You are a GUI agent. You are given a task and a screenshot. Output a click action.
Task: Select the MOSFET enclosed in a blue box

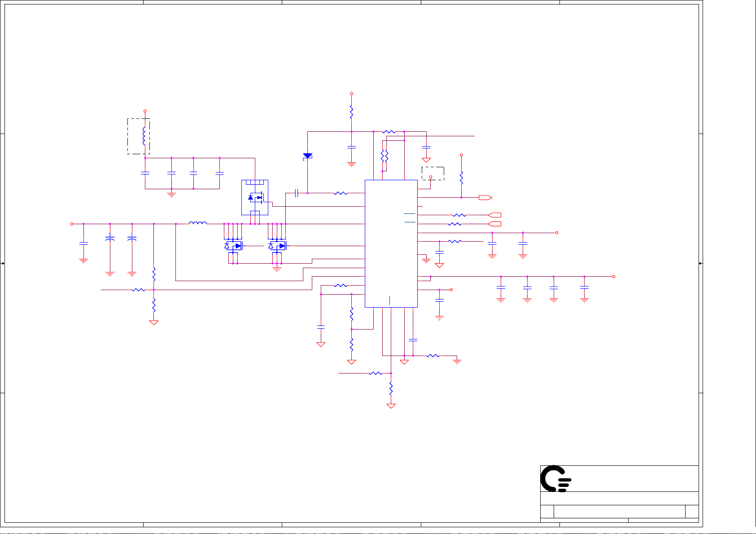pos(255,198)
